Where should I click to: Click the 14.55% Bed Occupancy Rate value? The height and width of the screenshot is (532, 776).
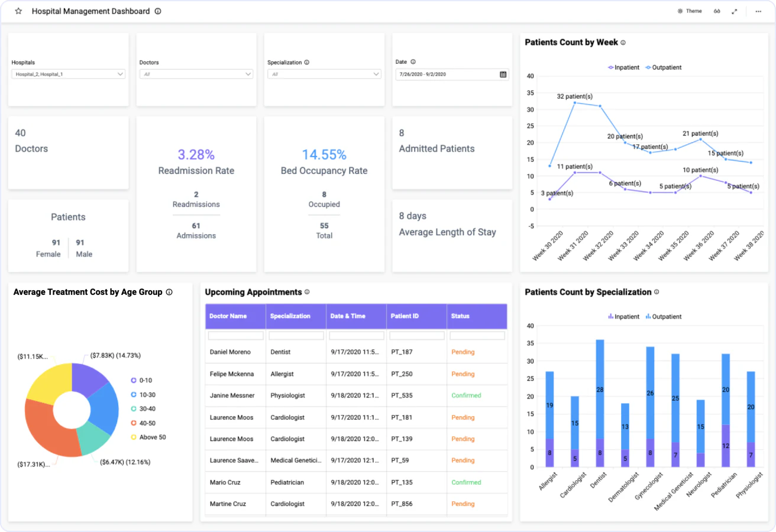[324, 155]
